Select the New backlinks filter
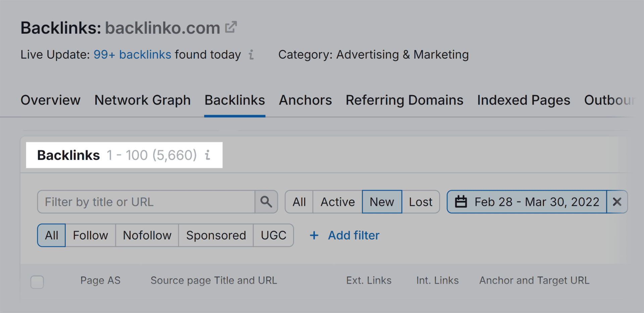644x313 pixels. coord(382,201)
